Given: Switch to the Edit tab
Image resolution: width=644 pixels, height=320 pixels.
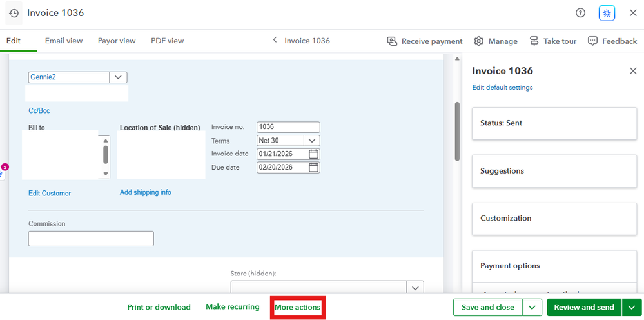Looking at the screenshot, I should (x=13, y=41).
